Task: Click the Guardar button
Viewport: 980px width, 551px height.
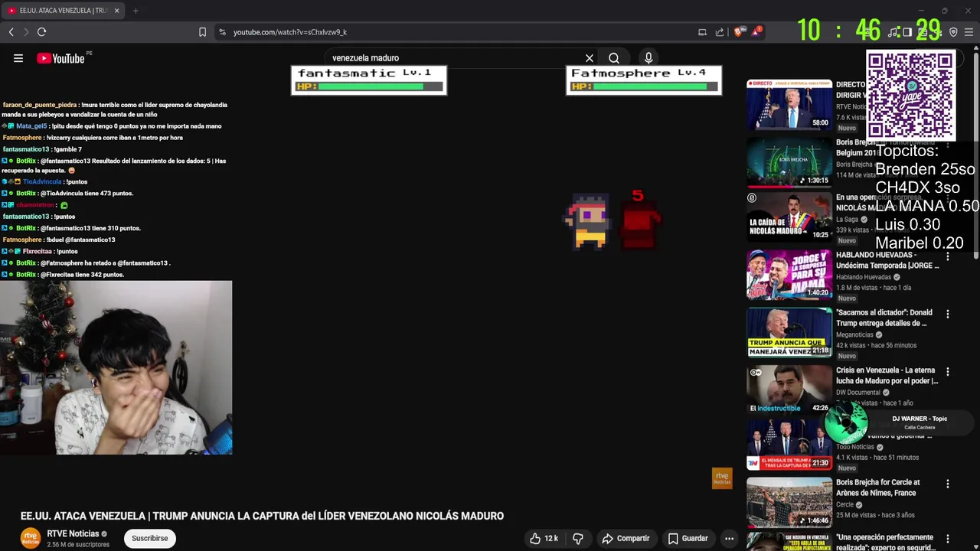Action: point(688,539)
